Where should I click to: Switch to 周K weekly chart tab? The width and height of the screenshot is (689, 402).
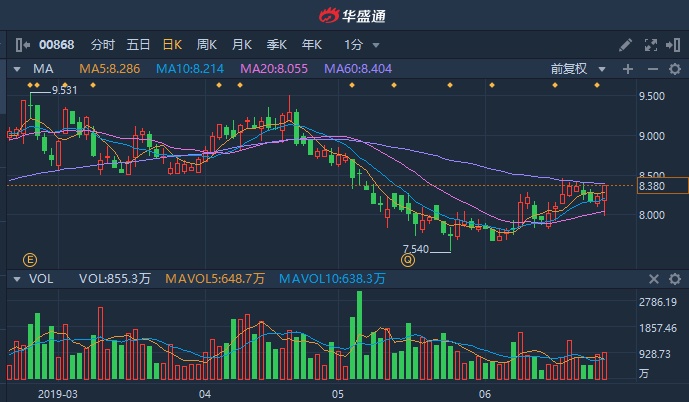(207, 45)
